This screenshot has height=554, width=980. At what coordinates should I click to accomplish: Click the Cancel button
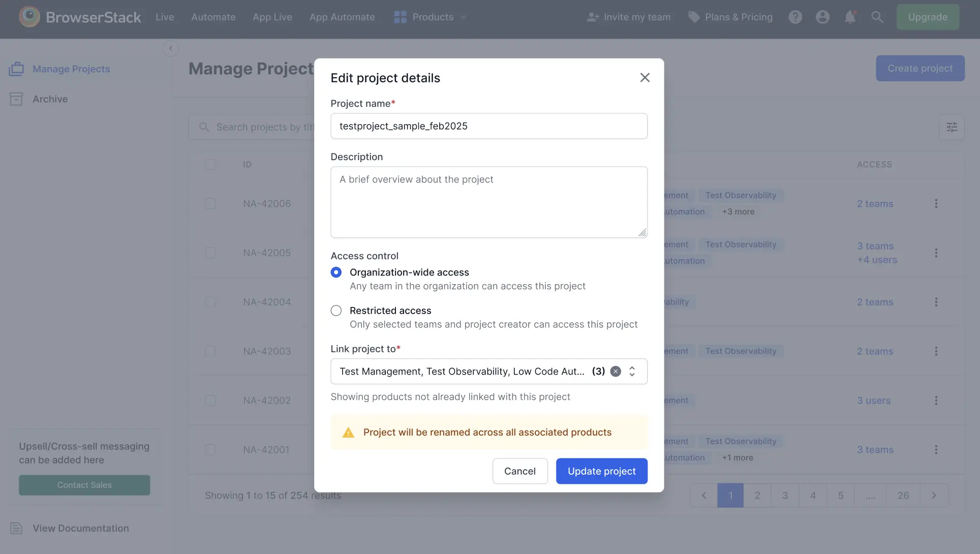[519, 471]
